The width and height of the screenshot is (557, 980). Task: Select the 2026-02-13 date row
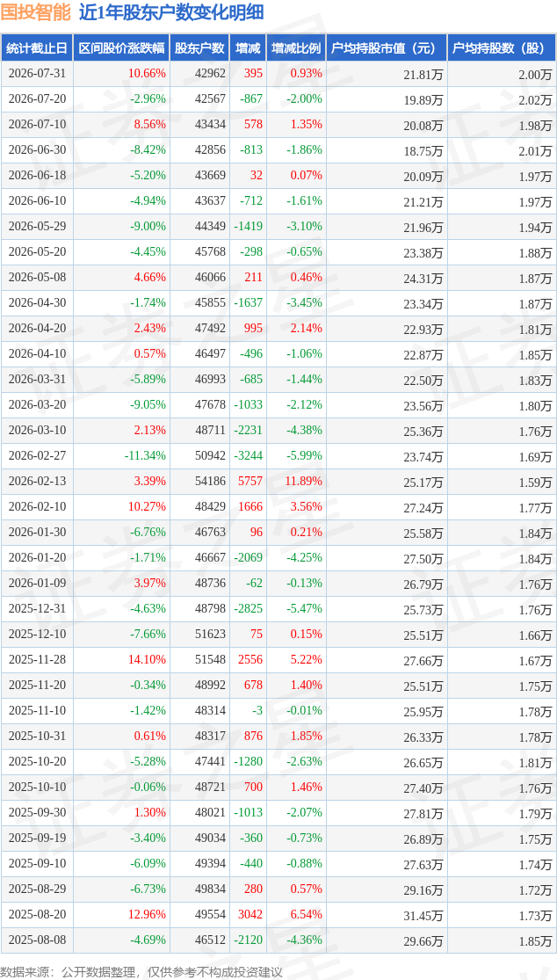[x=278, y=482]
